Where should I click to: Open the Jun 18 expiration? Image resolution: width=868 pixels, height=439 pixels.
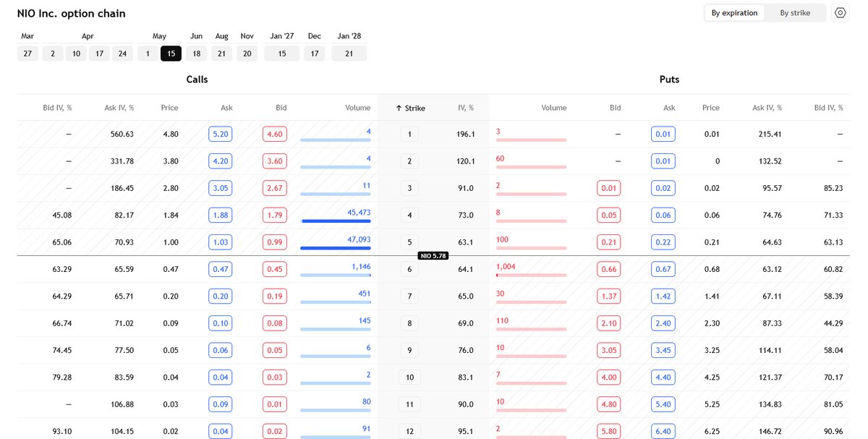196,54
